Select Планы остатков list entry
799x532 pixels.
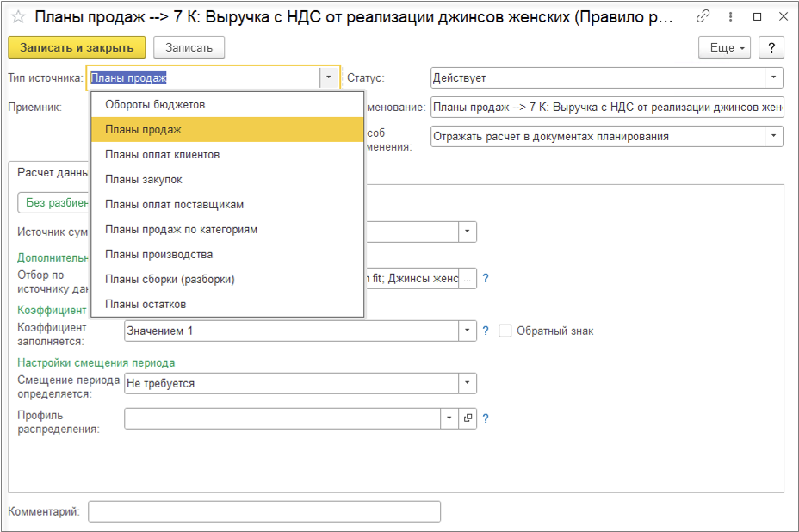[146, 304]
